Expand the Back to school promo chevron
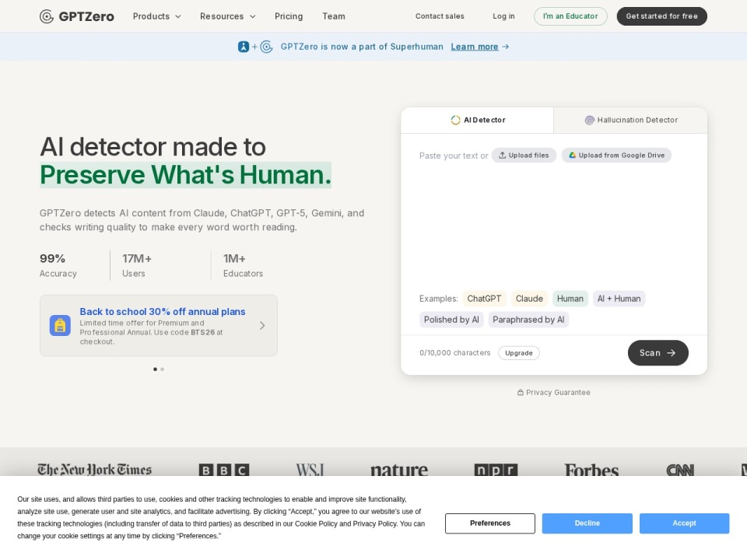Viewport: 747px width, 560px height. 262,325
